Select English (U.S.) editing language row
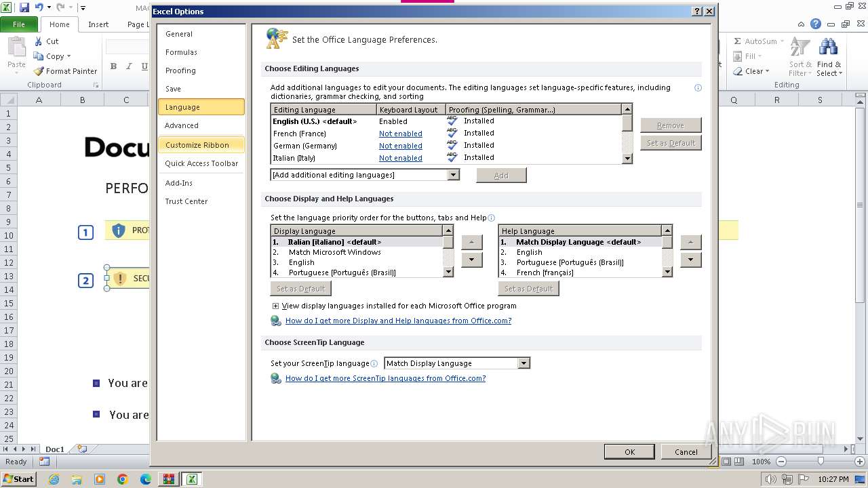Image resolution: width=868 pixels, height=488 pixels. tap(446, 121)
